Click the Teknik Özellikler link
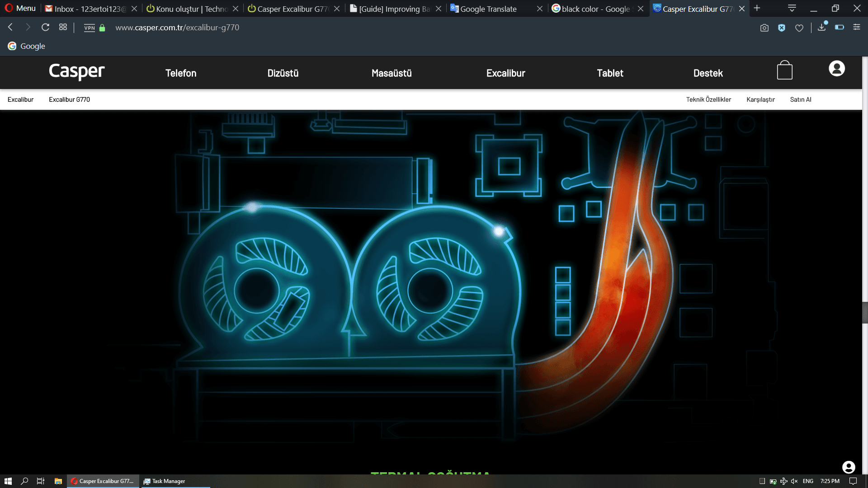Viewport: 868px width, 488px height. [x=708, y=99]
